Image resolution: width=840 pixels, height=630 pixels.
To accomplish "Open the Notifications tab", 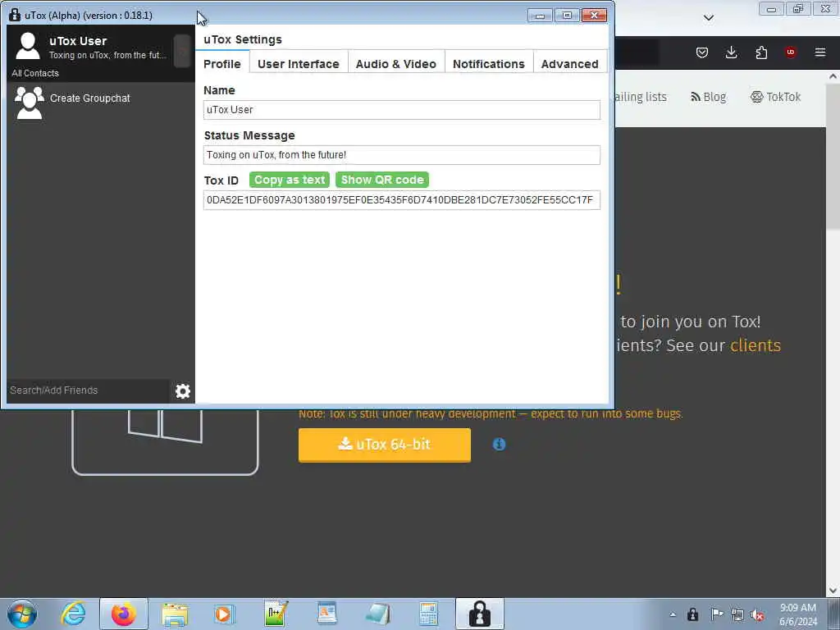I will point(489,64).
